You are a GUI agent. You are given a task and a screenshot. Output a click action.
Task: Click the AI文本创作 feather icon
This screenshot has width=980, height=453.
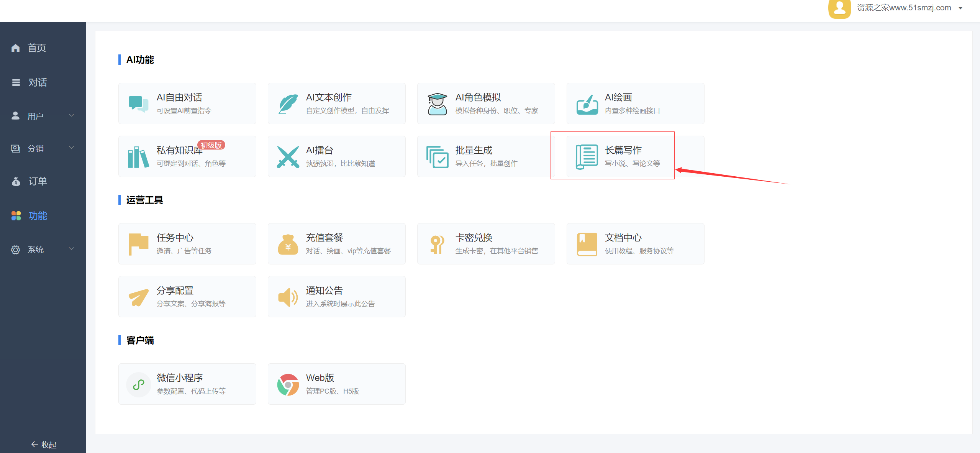pos(288,104)
